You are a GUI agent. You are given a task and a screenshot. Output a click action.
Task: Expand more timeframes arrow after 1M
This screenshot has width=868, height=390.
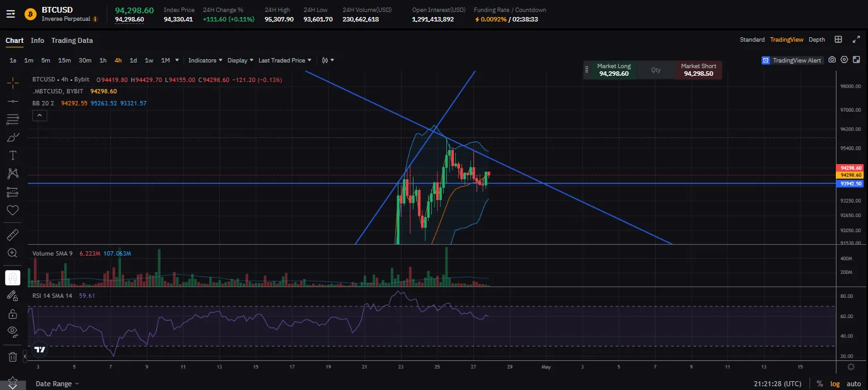(176, 61)
